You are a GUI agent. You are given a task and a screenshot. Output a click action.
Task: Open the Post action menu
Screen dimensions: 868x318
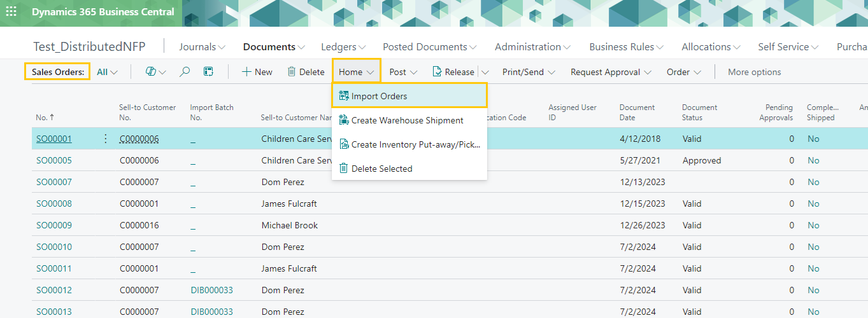coord(404,72)
